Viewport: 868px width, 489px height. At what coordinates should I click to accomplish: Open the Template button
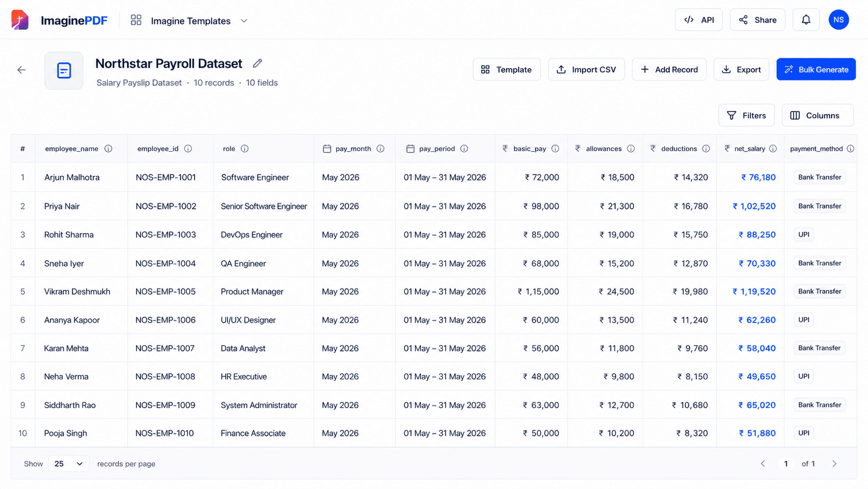click(506, 69)
